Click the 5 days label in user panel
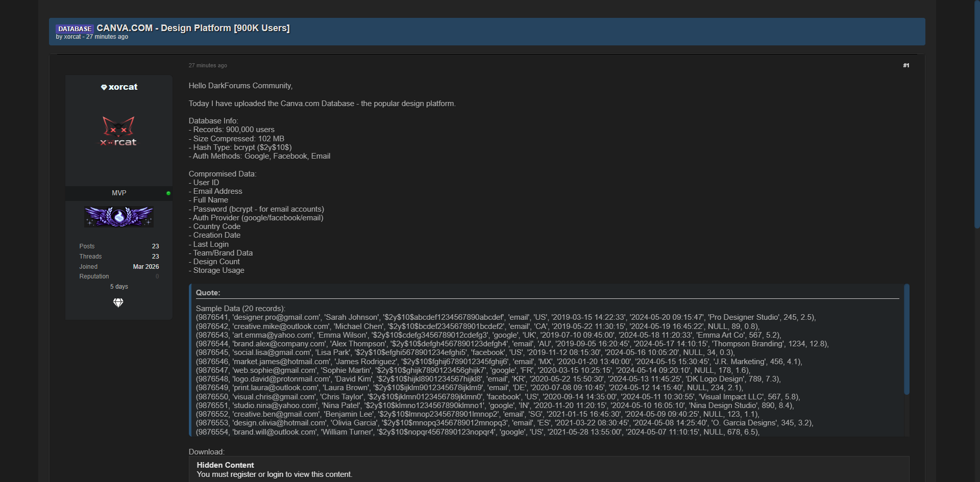The image size is (980, 482). (x=119, y=287)
